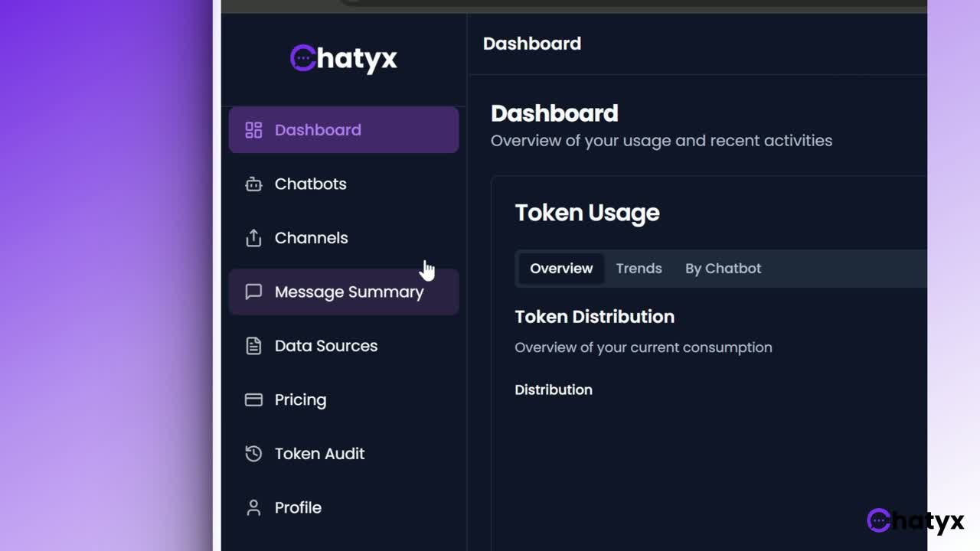This screenshot has height=551, width=980.
Task: Click the Chatbots robot icon
Action: 253,184
